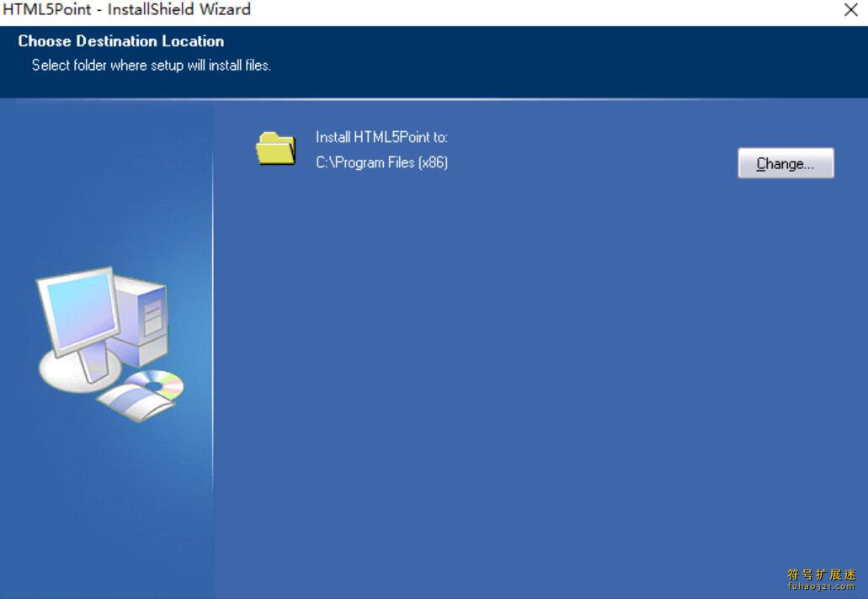Click the drive slot on the tower graphic

click(152, 311)
